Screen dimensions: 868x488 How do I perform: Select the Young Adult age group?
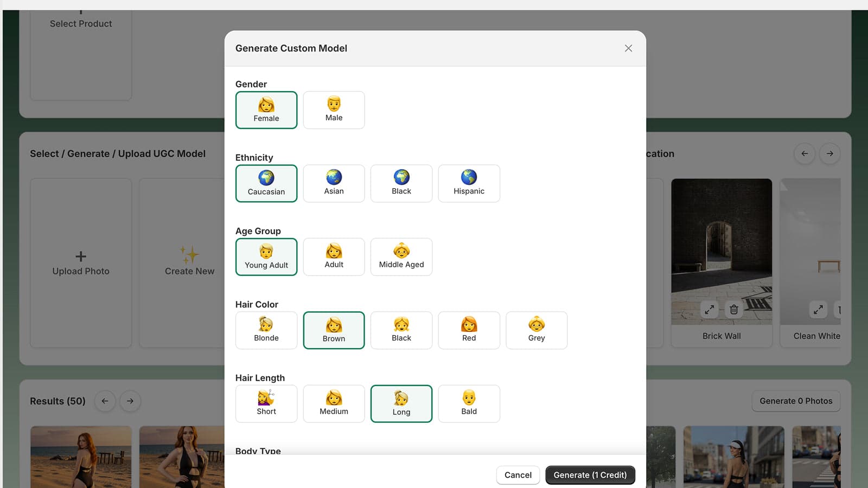pos(266,256)
